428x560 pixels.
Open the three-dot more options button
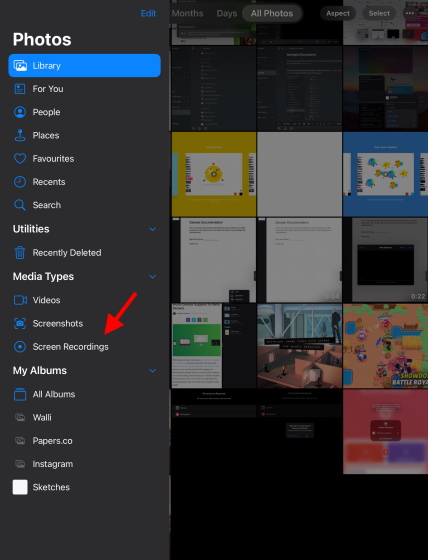tap(409, 13)
